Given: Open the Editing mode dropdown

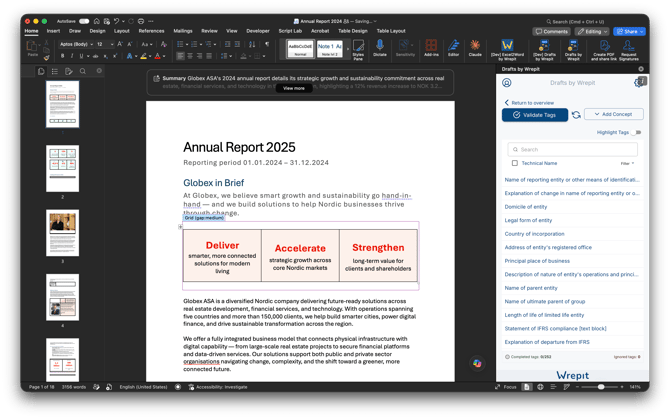Looking at the screenshot, I should tap(591, 32).
